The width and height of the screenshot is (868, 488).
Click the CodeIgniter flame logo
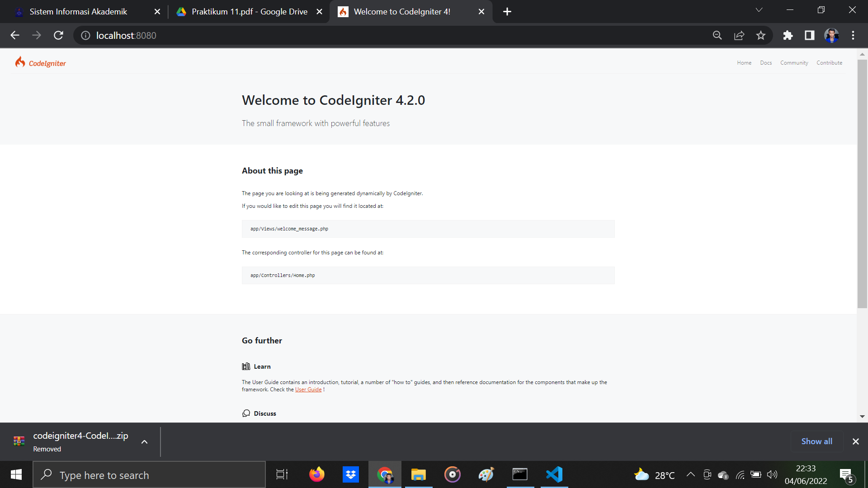(20, 62)
